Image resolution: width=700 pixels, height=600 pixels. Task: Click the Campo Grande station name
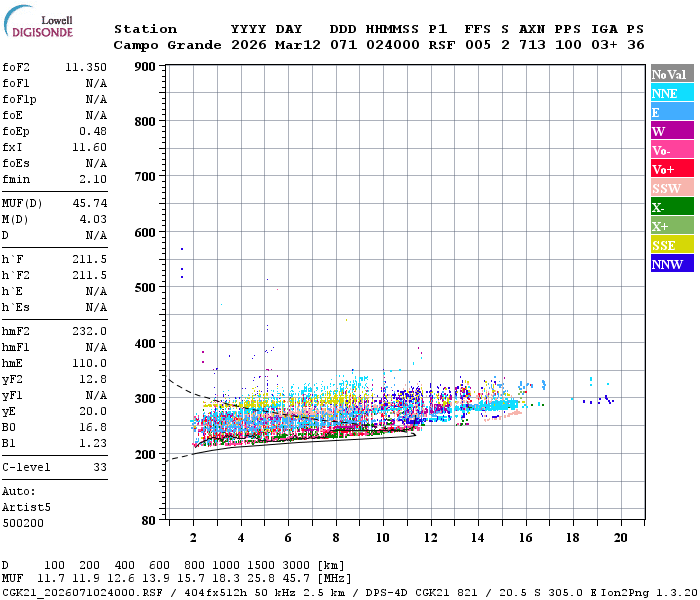coord(167,45)
